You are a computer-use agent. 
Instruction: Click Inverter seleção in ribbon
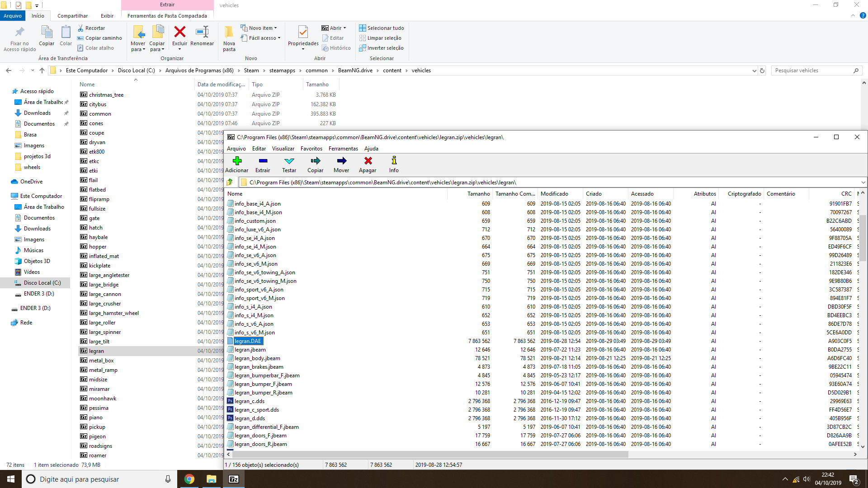point(381,48)
